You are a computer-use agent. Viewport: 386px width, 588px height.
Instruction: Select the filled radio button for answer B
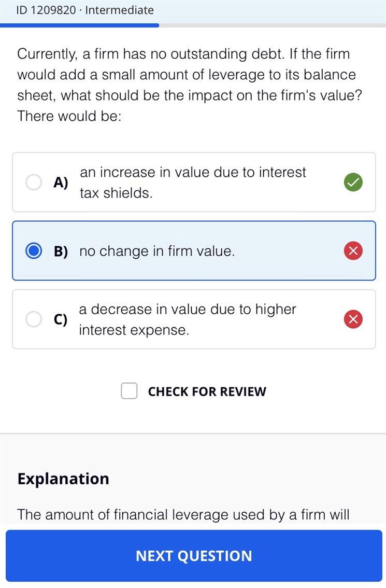coord(33,251)
